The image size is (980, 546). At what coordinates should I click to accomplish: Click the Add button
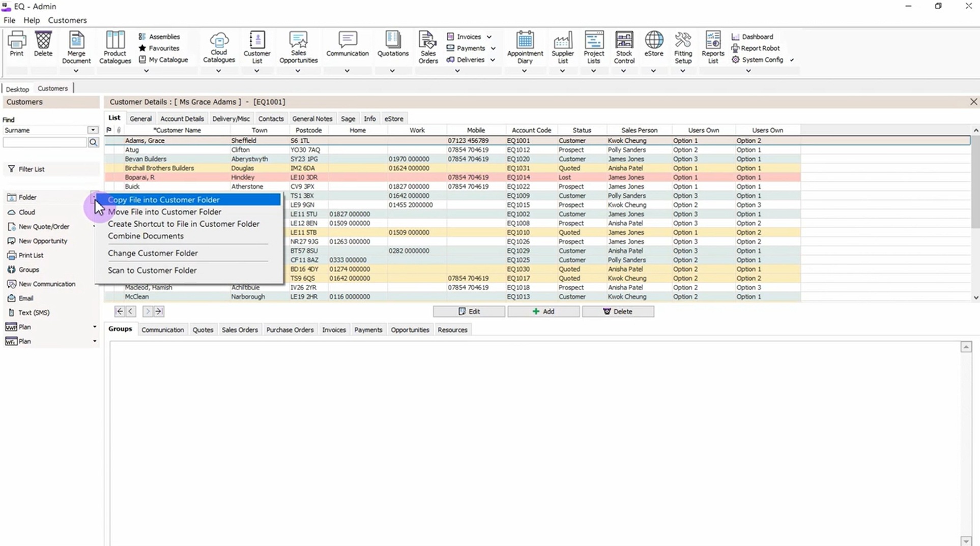point(543,312)
